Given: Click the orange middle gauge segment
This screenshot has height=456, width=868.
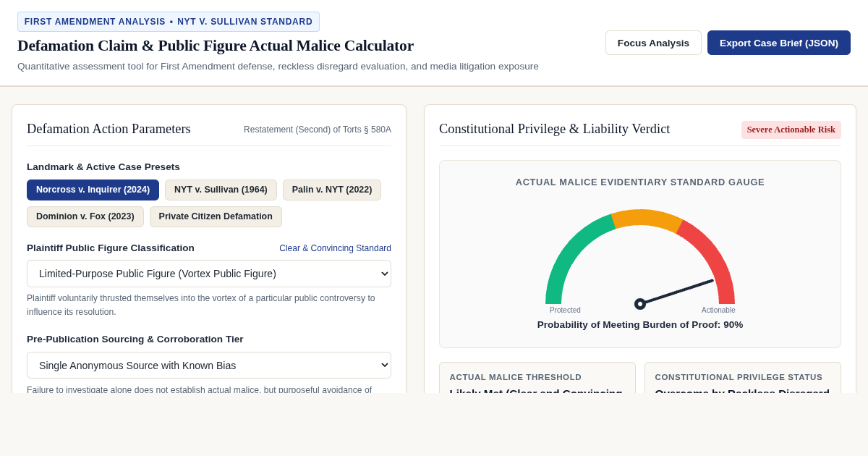Looking at the screenshot, I should click(647, 218).
